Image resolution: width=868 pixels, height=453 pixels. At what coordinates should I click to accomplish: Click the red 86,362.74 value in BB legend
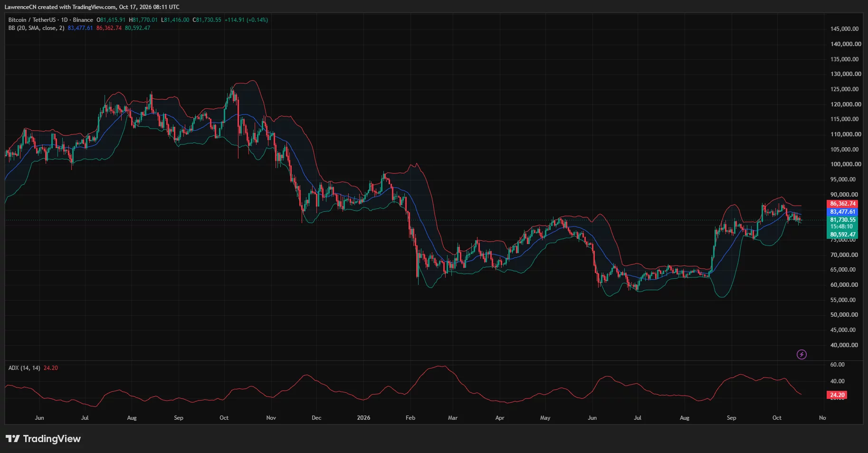pos(109,28)
